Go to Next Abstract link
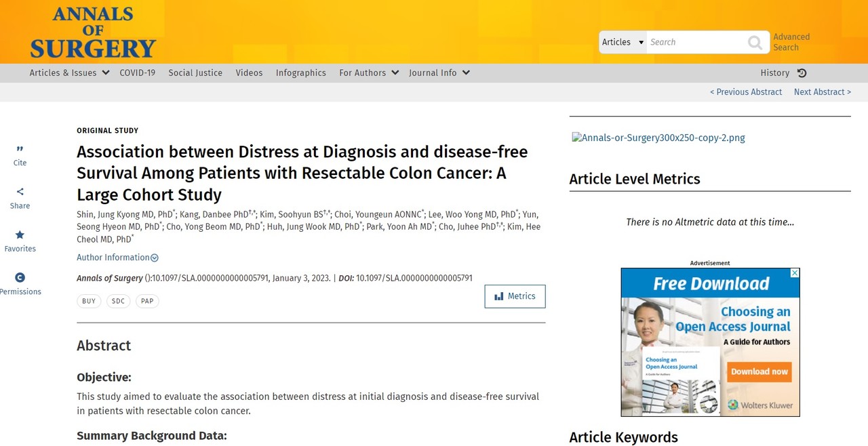868x446 pixels. [822, 92]
